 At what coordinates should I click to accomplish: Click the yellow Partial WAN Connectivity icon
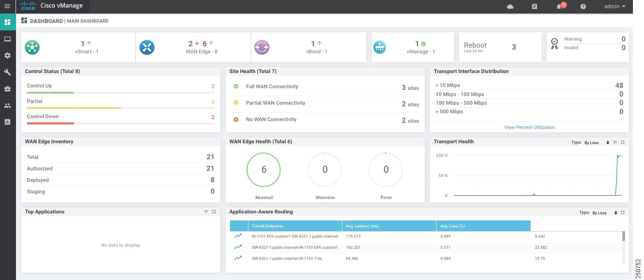pyautogui.click(x=236, y=103)
